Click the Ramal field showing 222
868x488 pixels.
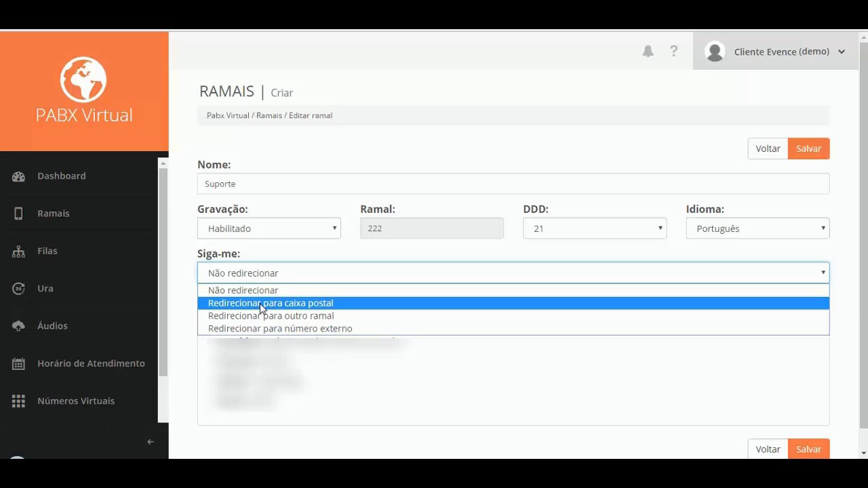(x=432, y=228)
